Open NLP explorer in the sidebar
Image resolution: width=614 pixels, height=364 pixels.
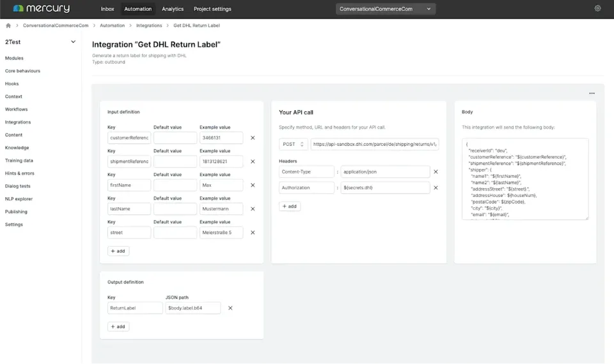(19, 199)
